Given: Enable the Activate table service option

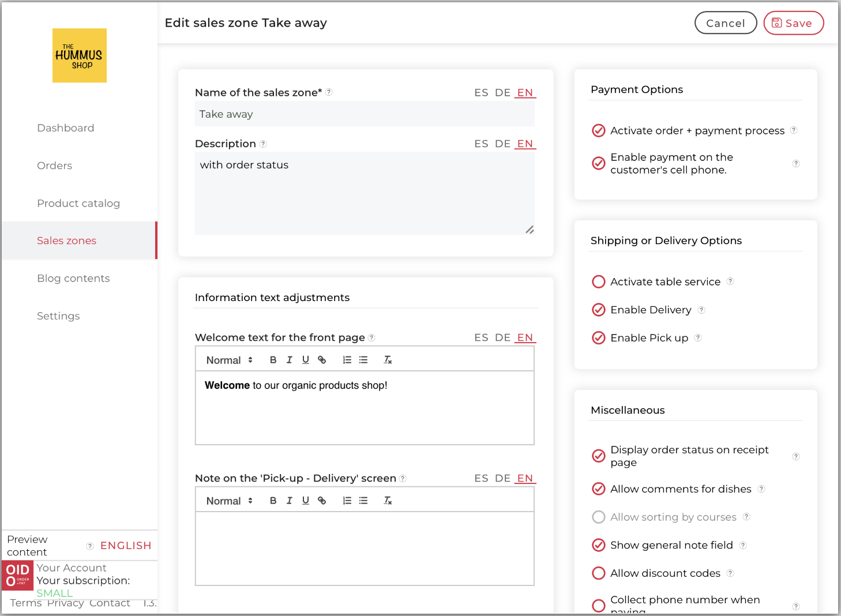Looking at the screenshot, I should tap(599, 282).
